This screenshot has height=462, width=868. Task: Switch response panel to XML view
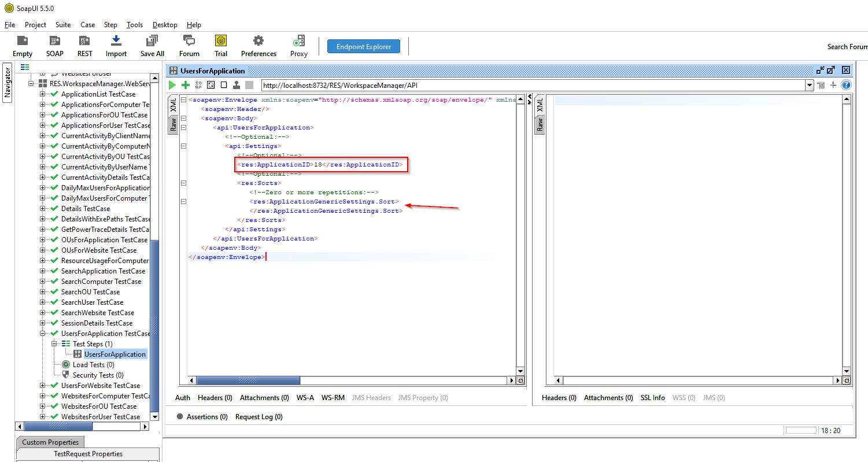click(539, 105)
